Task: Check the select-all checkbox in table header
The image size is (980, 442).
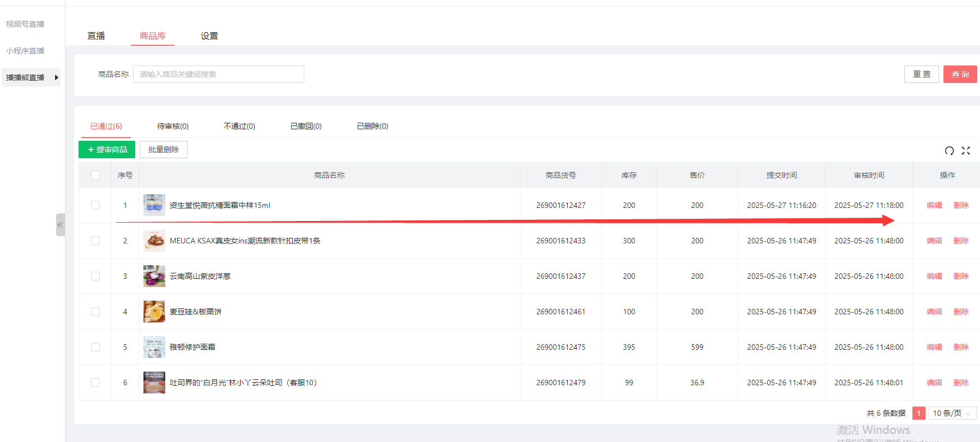Action: pyautogui.click(x=95, y=175)
